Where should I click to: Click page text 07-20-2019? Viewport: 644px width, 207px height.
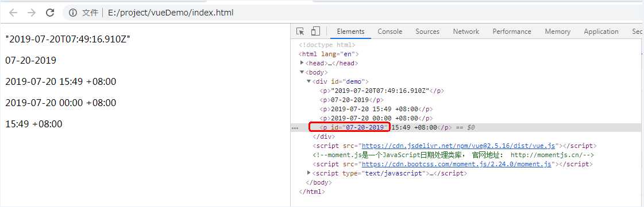(x=31, y=61)
